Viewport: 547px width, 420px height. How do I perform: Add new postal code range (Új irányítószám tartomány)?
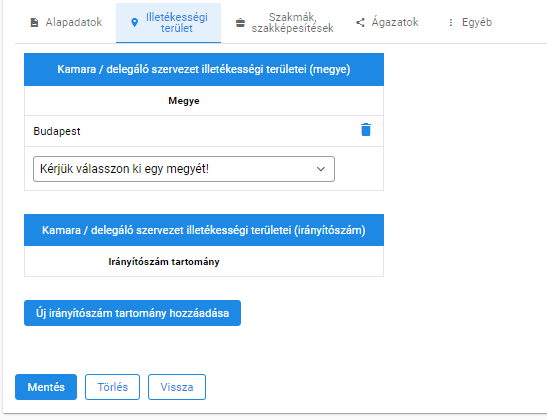pos(133,313)
